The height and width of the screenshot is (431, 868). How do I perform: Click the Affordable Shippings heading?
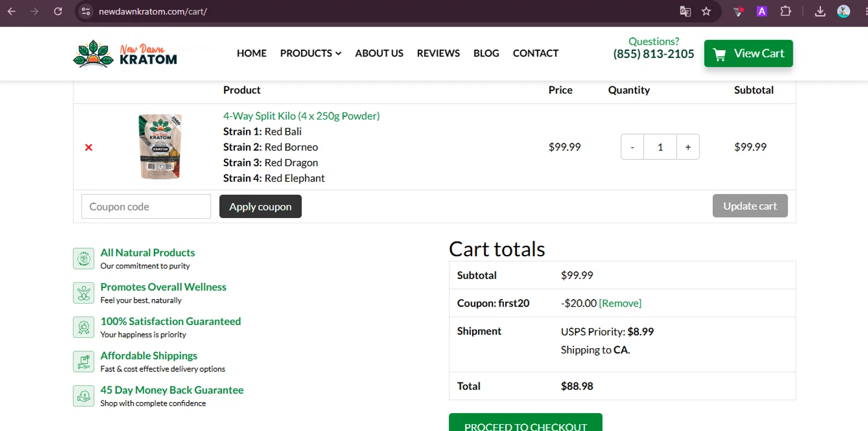coord(149,356)
